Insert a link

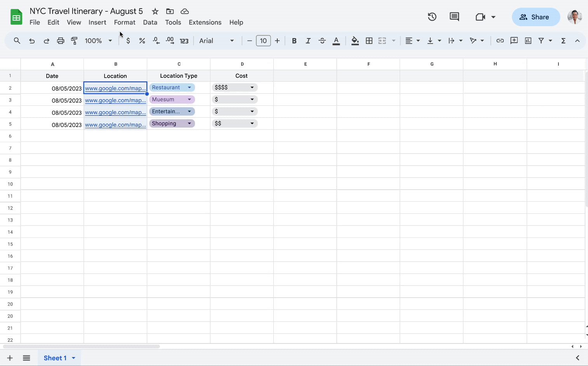pyautogui.click(x=500, y=41)
